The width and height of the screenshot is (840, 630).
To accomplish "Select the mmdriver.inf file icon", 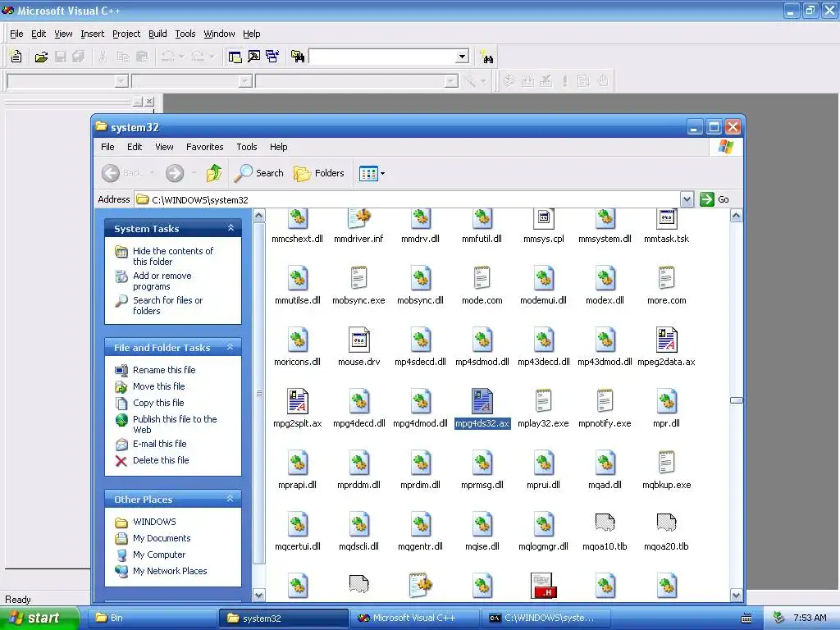I will click(359, 218).
